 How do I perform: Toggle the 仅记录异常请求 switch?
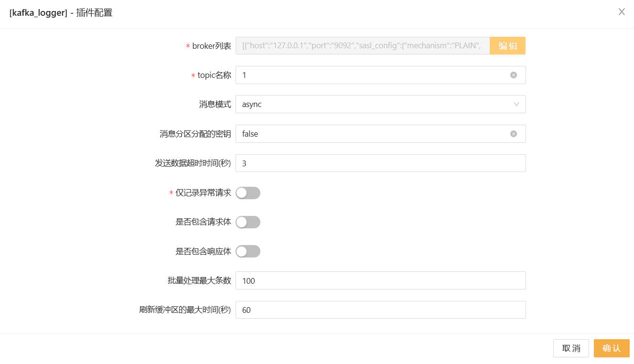(248, 193)
